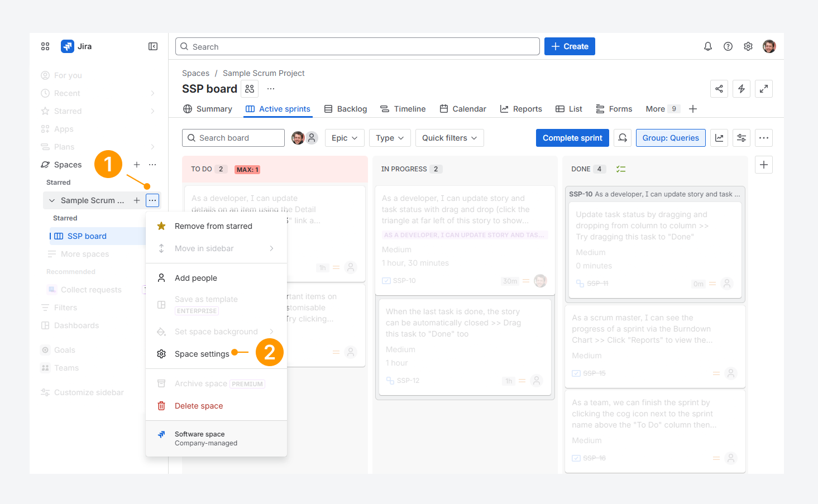Screen dimensions: 818x504
Task: Click the checklist icon in the DONE column header
Action: 621,169
